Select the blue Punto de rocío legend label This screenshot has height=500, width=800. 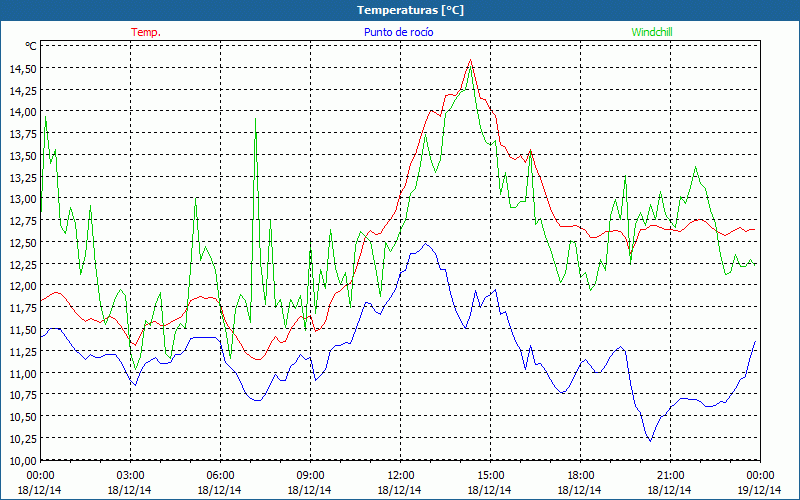point(398,32)
